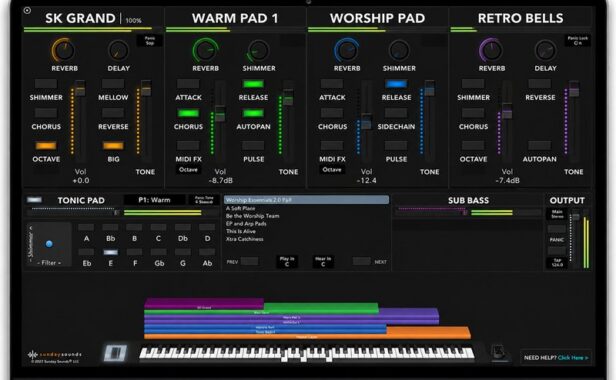
Task: Adjust the Warm Pad 1 Reverb knob
Action: point(205,50)
